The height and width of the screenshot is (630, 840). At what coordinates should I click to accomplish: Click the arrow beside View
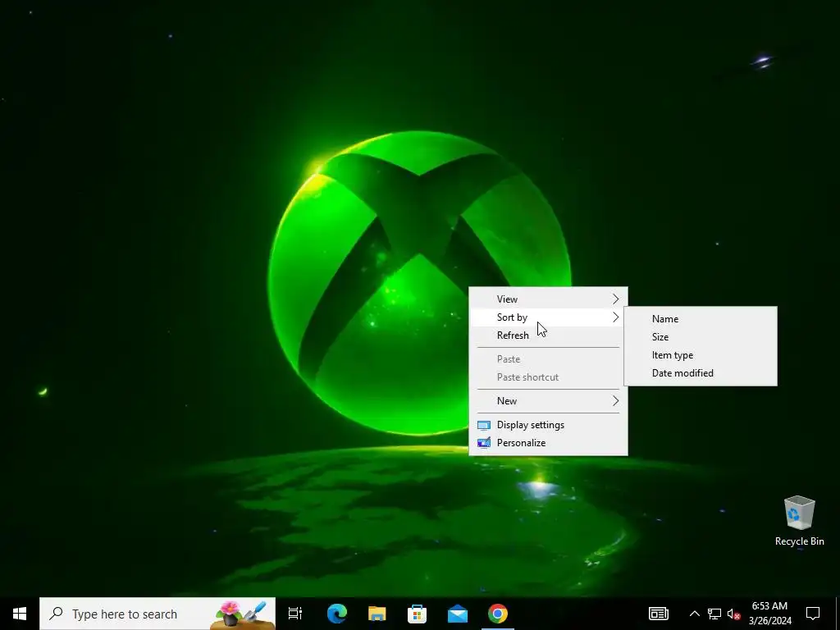pos(615,299)
